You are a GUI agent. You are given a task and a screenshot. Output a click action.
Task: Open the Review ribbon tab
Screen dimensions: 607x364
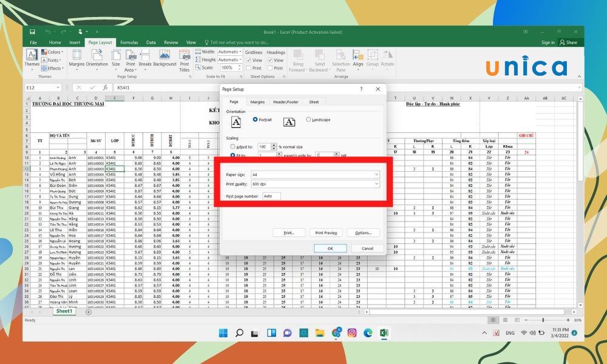(x=171, y=42)
